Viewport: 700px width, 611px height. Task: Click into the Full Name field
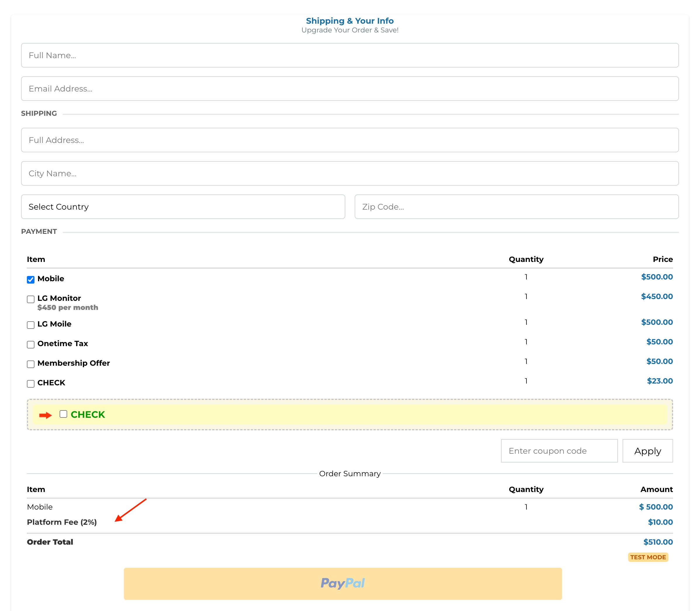point(350,55)
